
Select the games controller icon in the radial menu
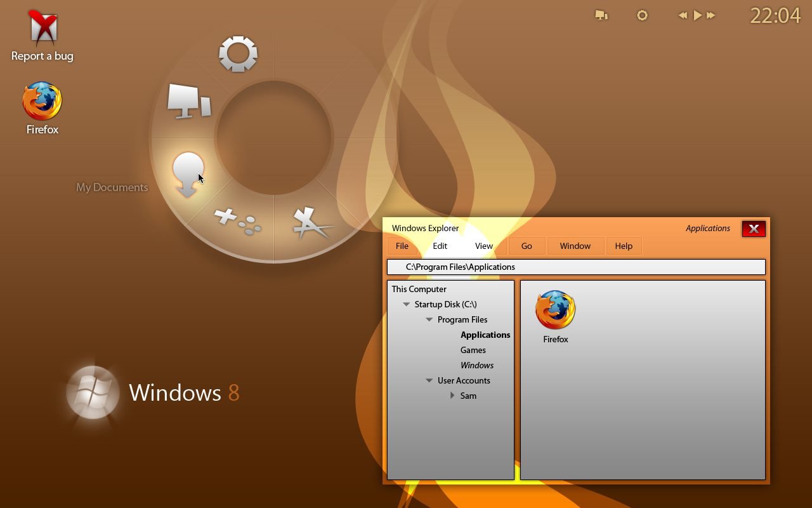[x=238, y=220]
